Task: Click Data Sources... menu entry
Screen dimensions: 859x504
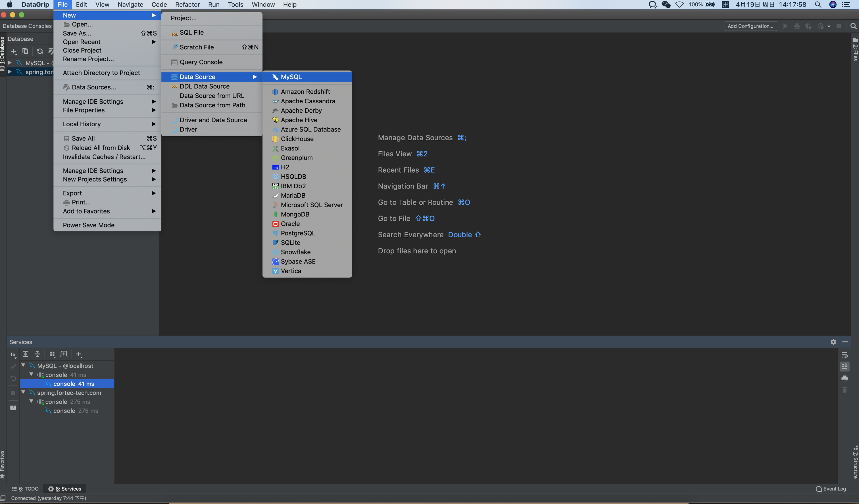Action: pyautogui.click(x=107, y=87)
